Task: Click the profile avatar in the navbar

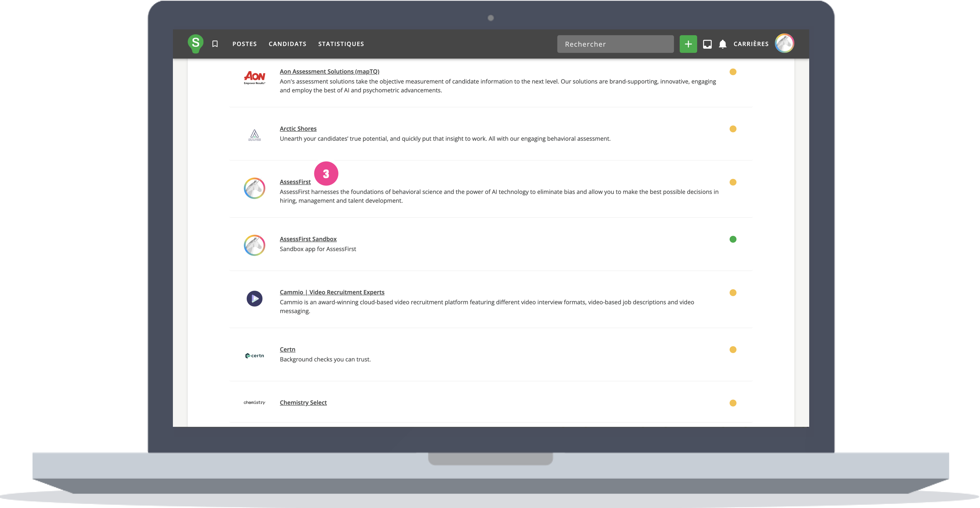Action: [x=784, y=43]
